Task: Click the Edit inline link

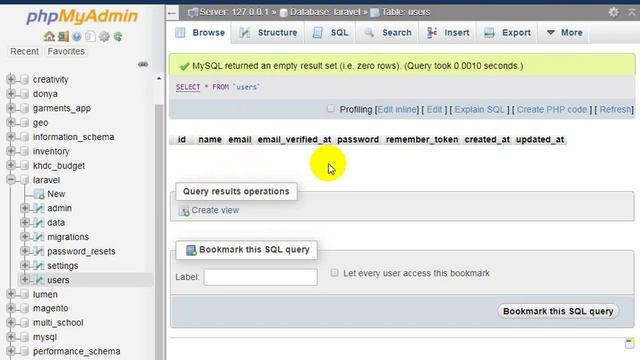Action: coord(397,109)
